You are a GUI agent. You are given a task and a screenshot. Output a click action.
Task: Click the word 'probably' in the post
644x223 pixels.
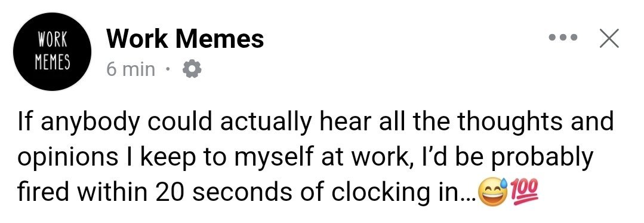542,158
